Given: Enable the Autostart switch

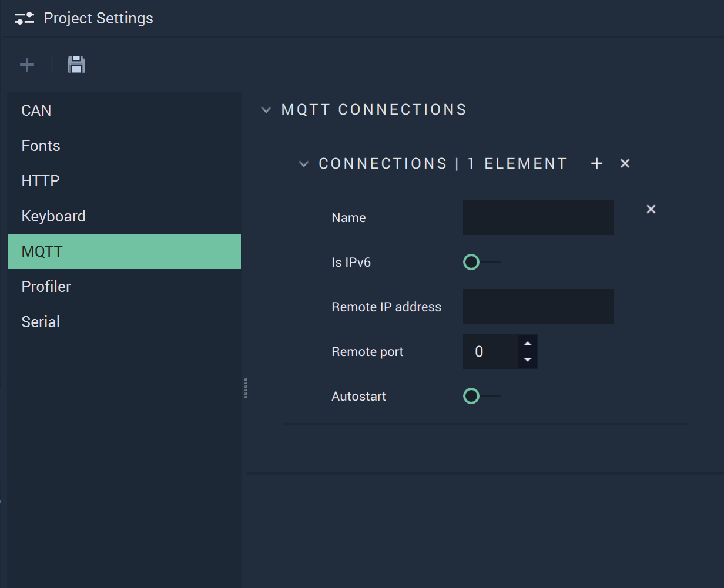Looking at the screenshot, I should (481, 396).
